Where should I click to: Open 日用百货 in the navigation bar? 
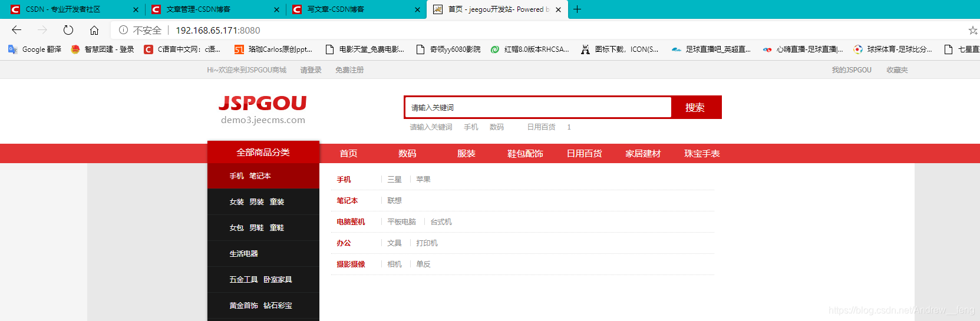pyautogui.click(x=584, y=154)
